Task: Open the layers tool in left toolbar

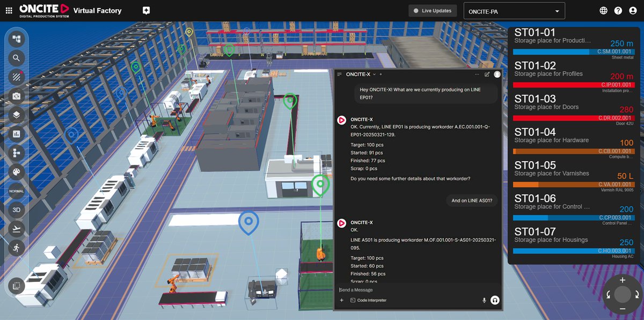Action: point(17,115)
